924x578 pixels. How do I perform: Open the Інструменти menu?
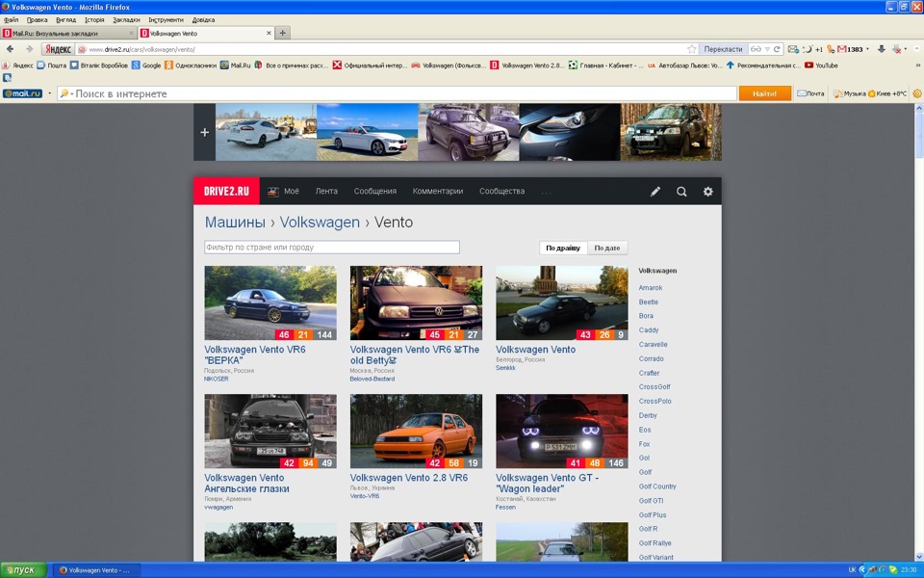click(166, 19)
